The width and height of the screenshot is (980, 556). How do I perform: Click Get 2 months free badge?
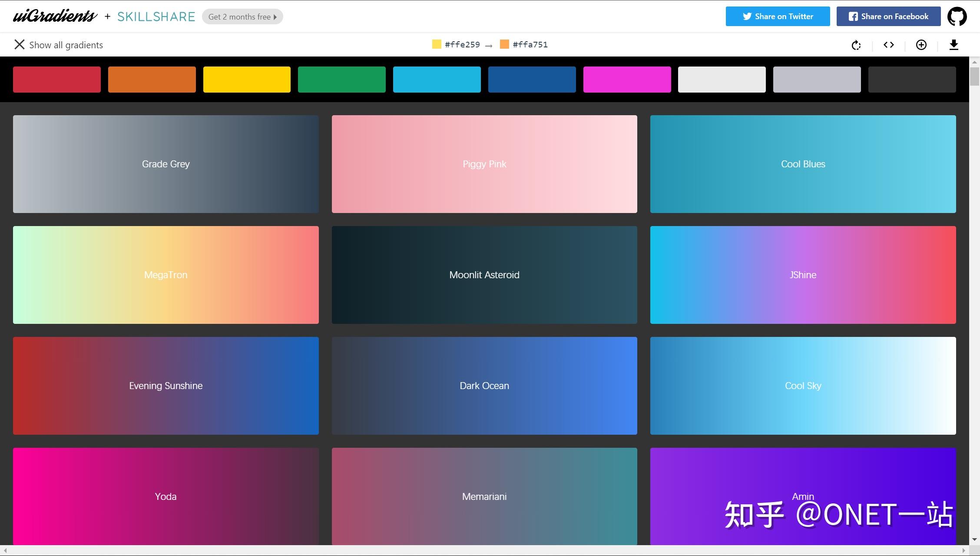coord(242,17)
